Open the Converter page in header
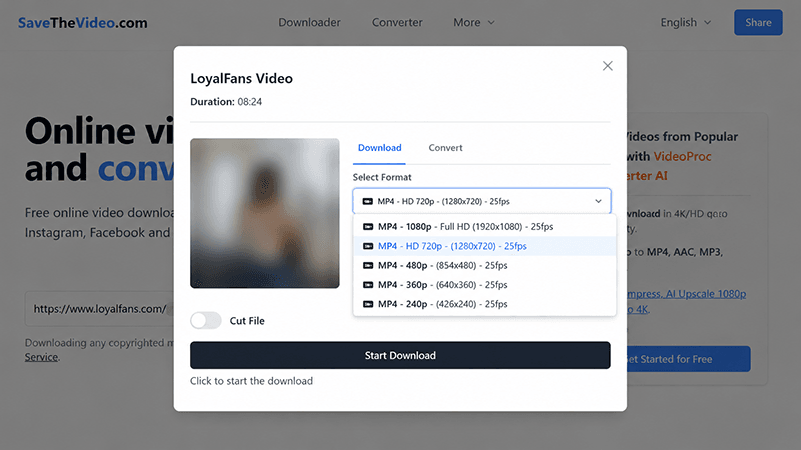This screenshot has height=450, width=801. (397, 22)
